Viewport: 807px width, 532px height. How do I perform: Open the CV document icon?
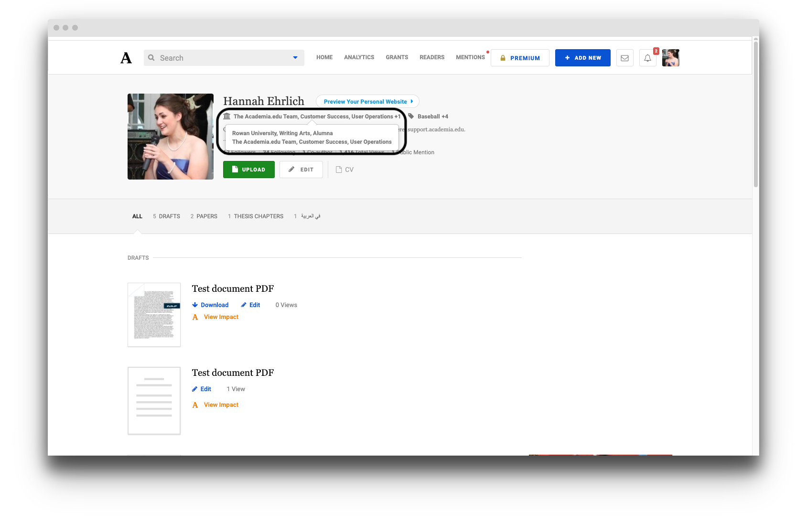[x=338, y=170]
